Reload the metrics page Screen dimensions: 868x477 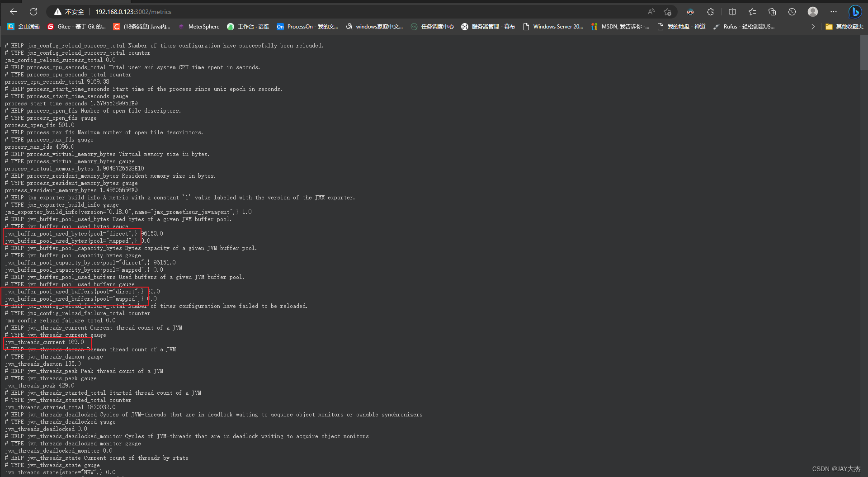(33, 12)
